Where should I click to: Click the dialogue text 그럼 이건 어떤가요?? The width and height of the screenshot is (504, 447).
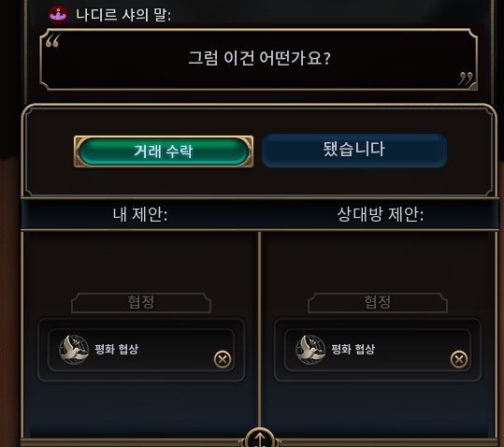coord(259,59)
